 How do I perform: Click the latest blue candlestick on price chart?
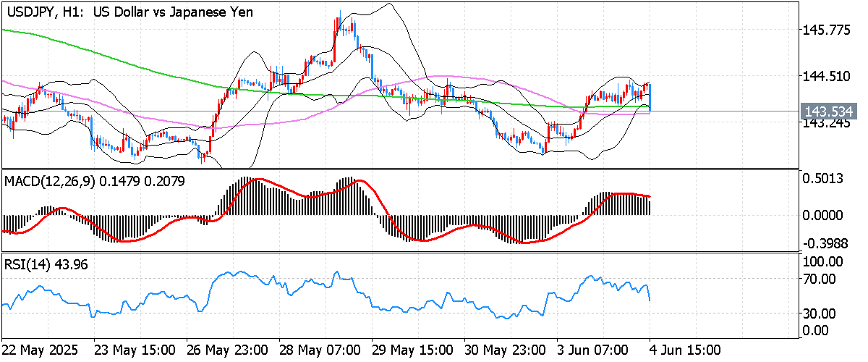650,97
